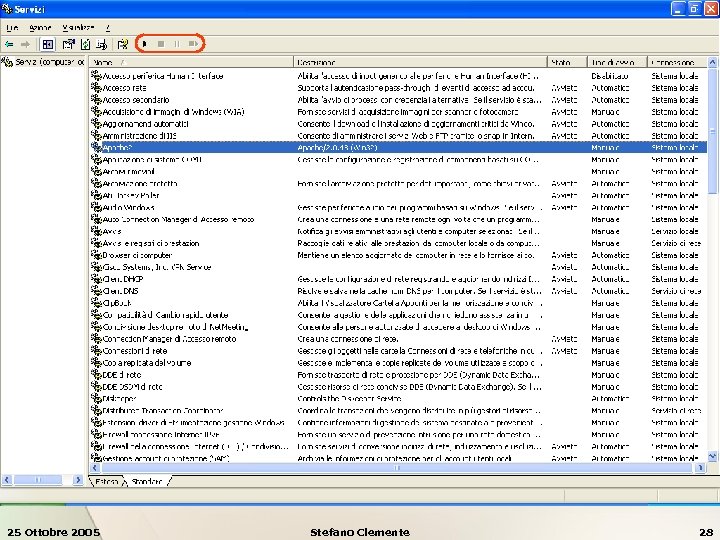The width and height of the screenshot is (720, 540).
Task: Click the Restart service button
Action: tap(193, 44)
